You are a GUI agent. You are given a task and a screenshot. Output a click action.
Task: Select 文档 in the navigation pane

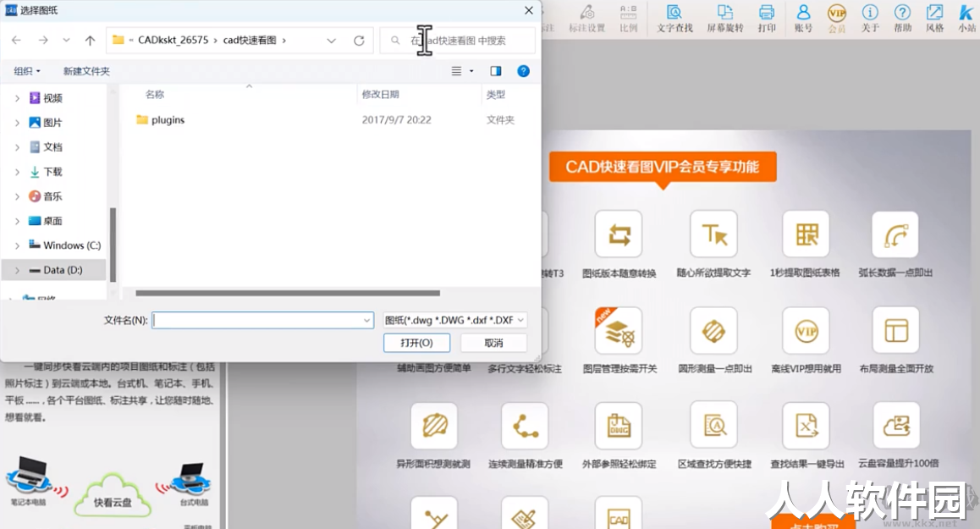[52, 147]
